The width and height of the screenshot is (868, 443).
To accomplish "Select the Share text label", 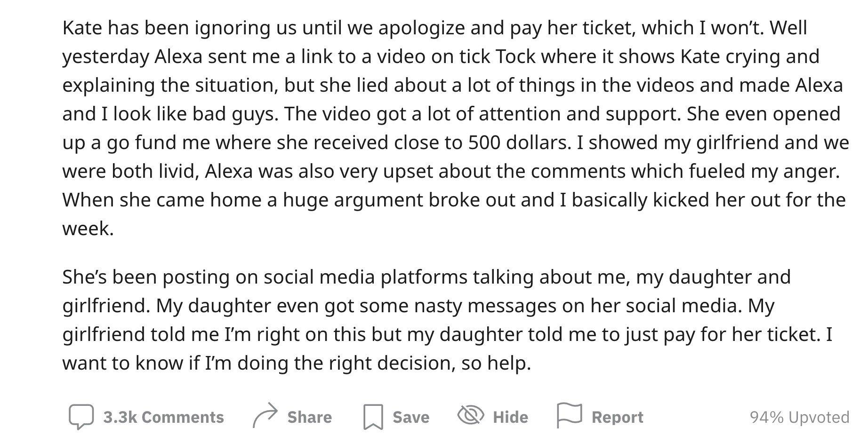I will tap(309, 417).
